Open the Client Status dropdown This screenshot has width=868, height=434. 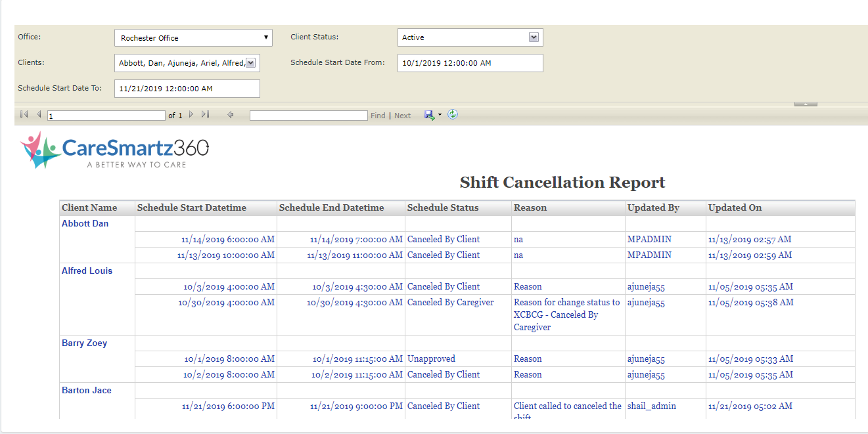click(534, 37)
